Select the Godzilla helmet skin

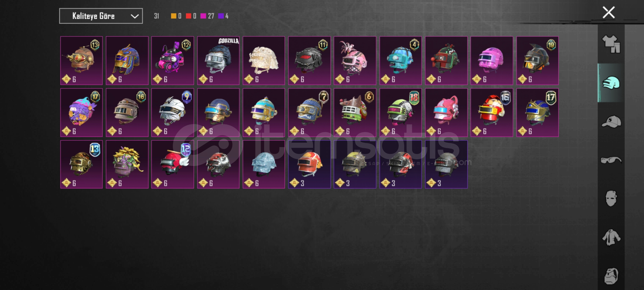pyautogui.click(x=218, y=61)
